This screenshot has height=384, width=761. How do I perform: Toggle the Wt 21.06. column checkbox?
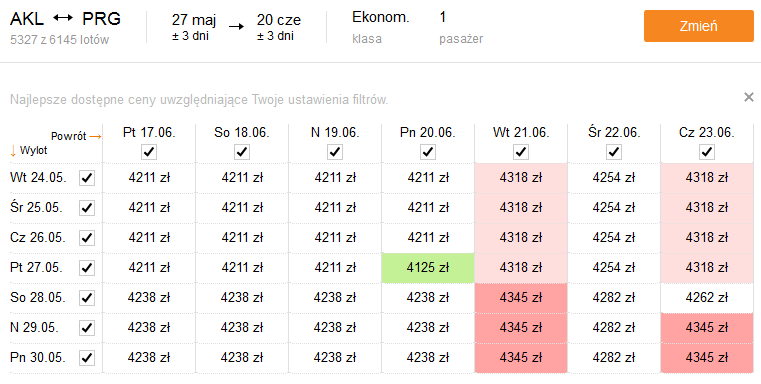click(x=521, y=152)
